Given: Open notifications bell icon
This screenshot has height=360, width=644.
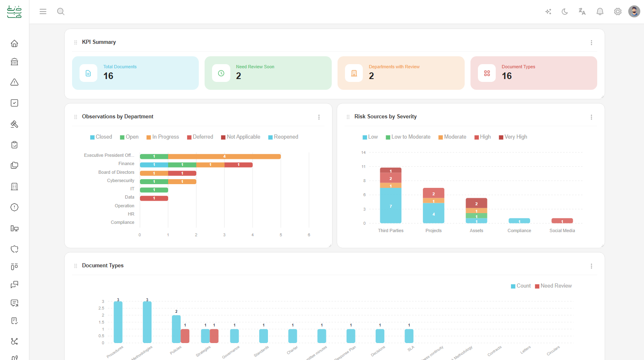Looking at the screenshot, I should (600, 12).
